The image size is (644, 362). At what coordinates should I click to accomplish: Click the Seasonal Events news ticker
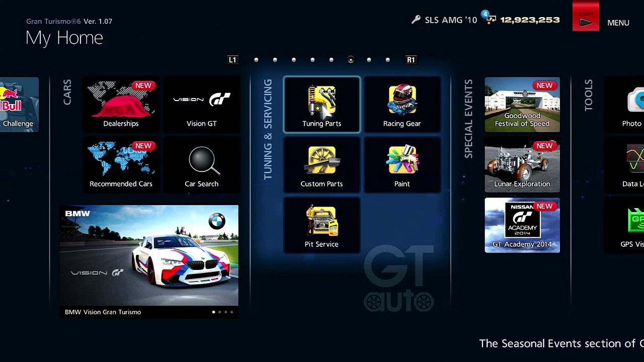pyautogui.click(x=561, y=343)
